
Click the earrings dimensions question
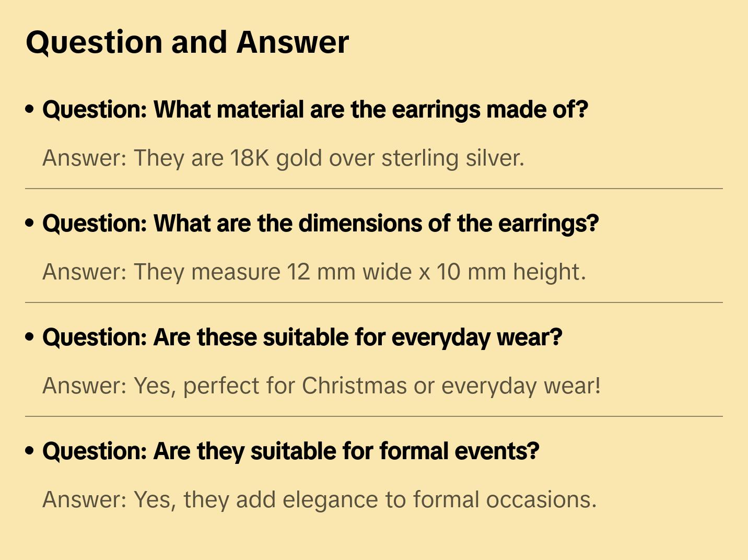(320, 224)
